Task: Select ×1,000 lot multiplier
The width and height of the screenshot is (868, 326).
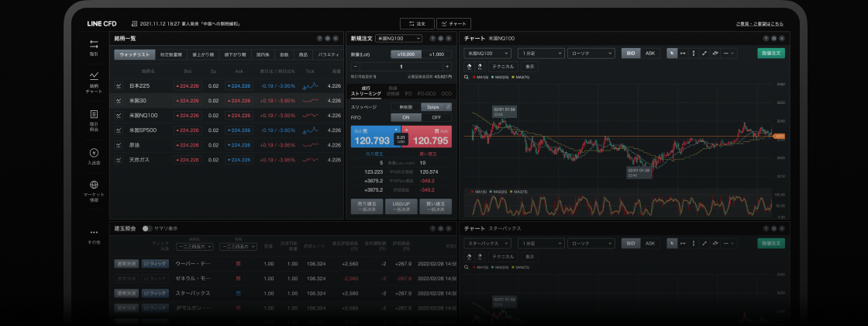Action: tap(436, 54)
